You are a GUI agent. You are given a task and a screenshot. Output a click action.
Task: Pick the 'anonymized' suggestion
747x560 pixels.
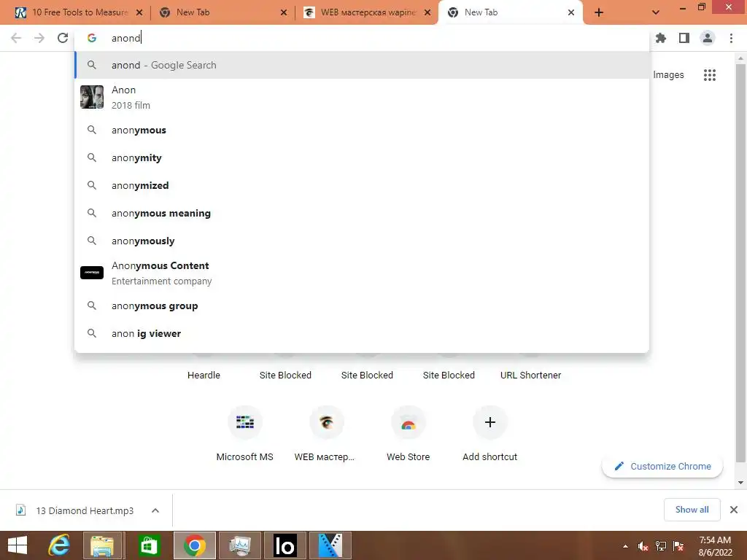pyautogui.click(x=362, y=185)
